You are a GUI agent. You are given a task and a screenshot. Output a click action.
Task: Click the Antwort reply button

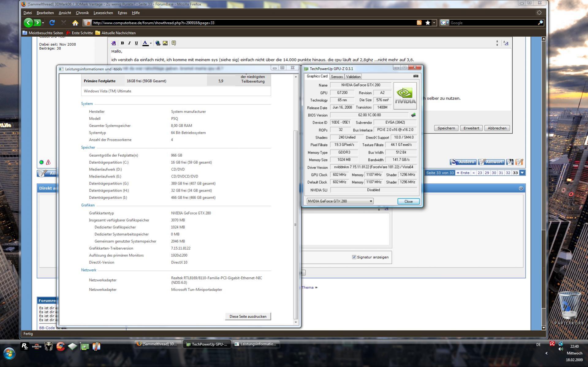(x=491, y=162)
